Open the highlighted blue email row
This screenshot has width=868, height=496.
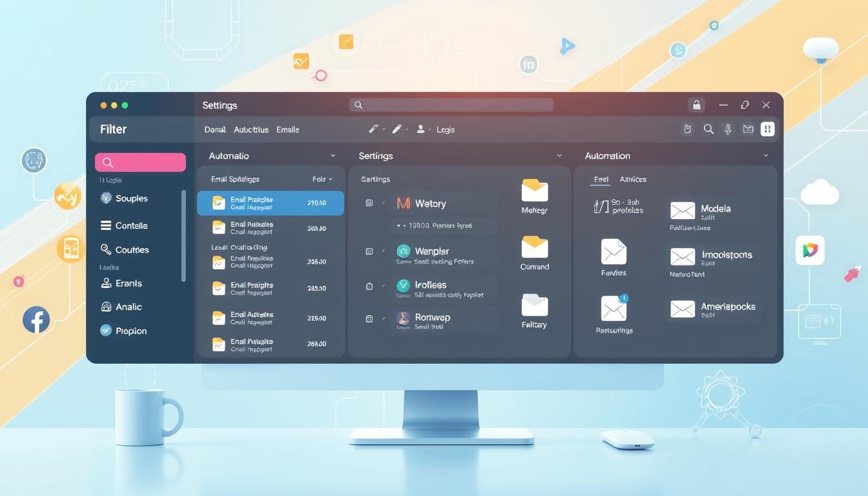tap(271, 203)
